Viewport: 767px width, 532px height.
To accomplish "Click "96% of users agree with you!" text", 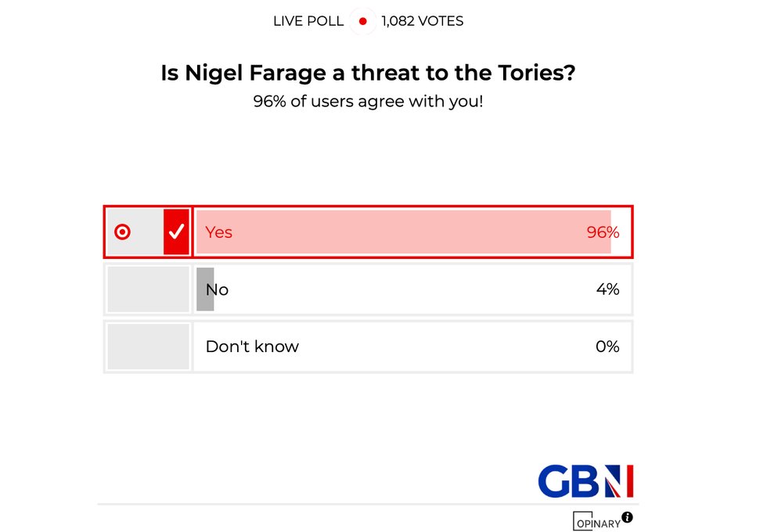I will [x=368, y=102].
